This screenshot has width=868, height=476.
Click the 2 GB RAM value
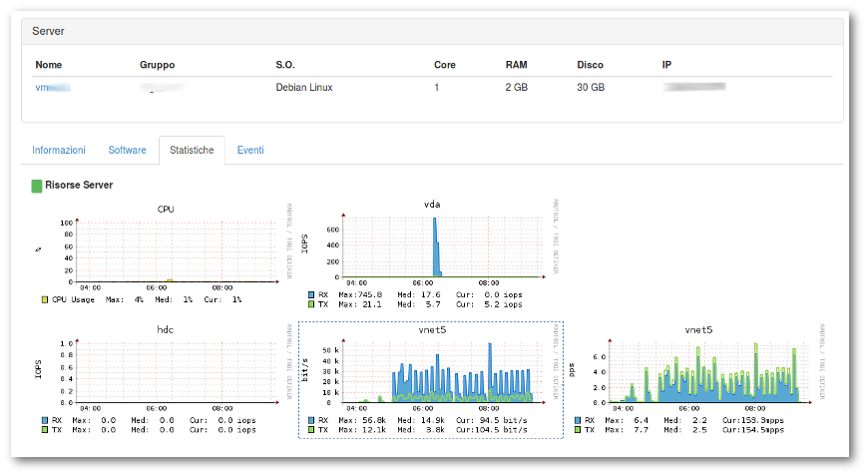(x=517, y=88)
